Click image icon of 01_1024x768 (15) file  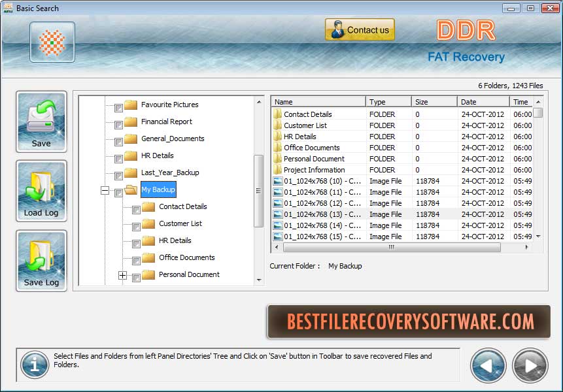point(277,237)
